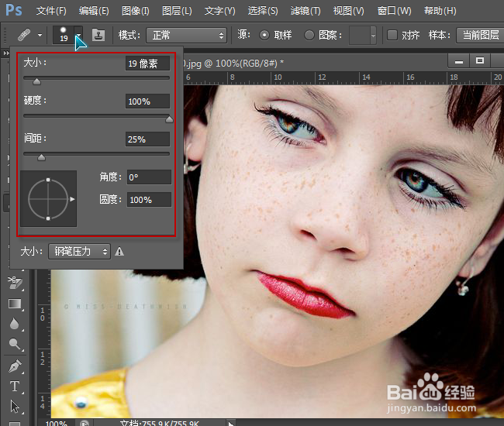Open the 图像(I) menu
This screenshot has height=426, width=504.
pos(136,12)
